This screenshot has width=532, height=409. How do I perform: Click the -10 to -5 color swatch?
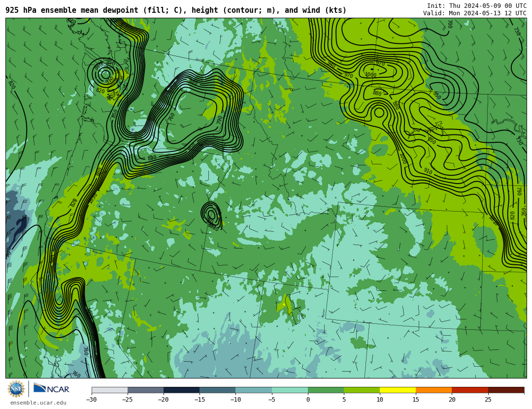point(254,390)
